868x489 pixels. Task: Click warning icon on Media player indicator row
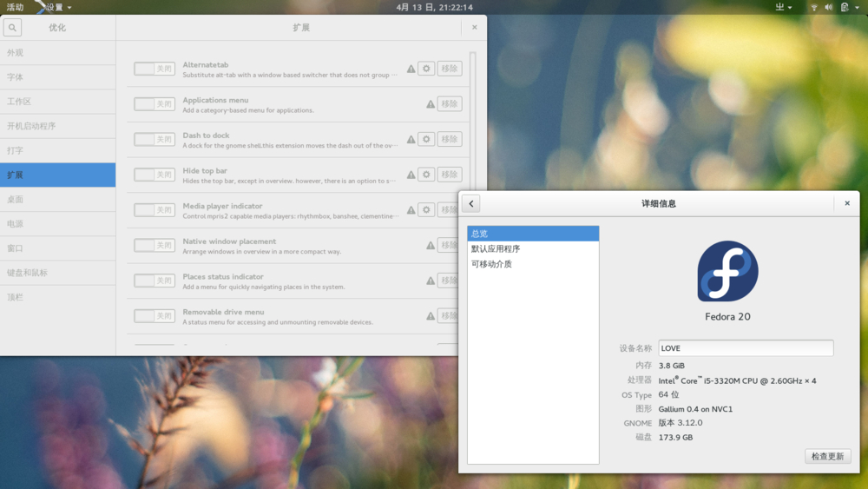pos(411,210)
